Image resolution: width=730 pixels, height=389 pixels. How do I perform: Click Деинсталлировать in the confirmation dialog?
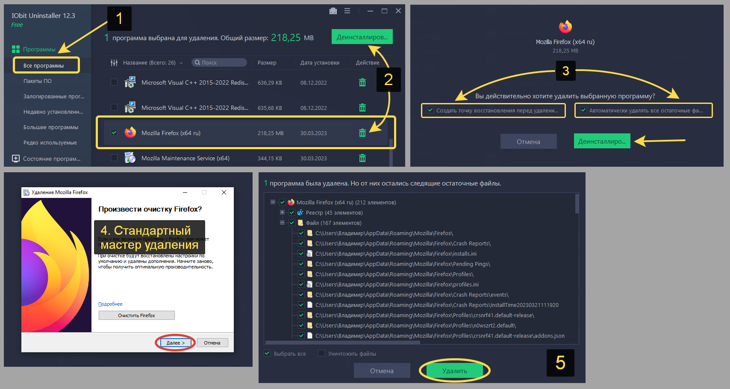[x=602, y=141]
